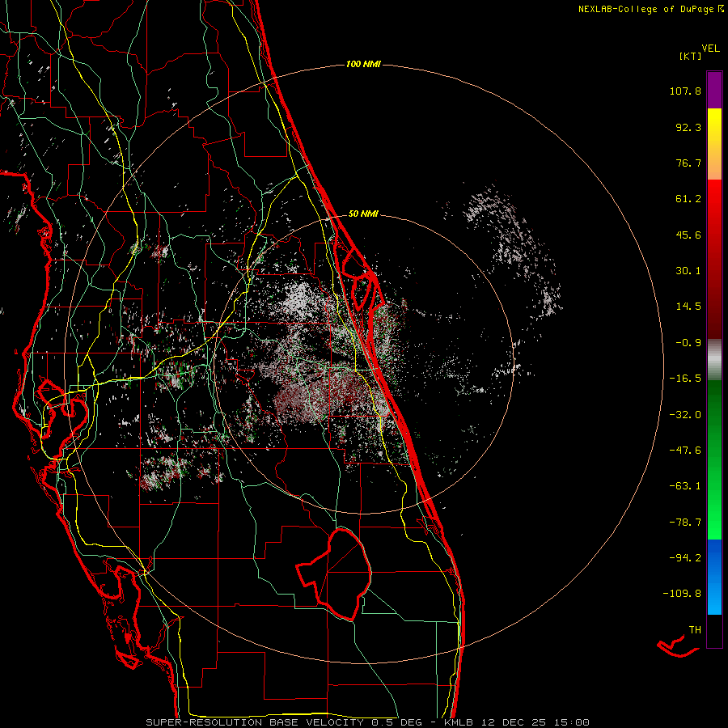Click the -94.2 scale value
The image size is (728, 728).
[x=685, y=558]
